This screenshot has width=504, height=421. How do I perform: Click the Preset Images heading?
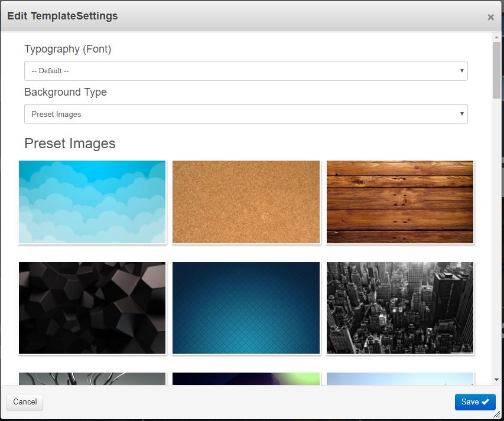tap(70, 143)
